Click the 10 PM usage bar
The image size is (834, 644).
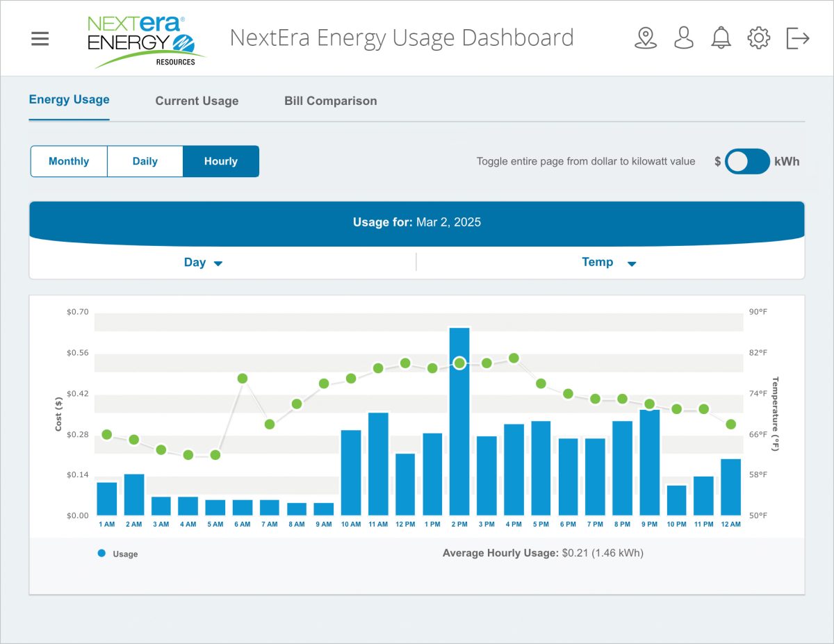coord(677,500)
